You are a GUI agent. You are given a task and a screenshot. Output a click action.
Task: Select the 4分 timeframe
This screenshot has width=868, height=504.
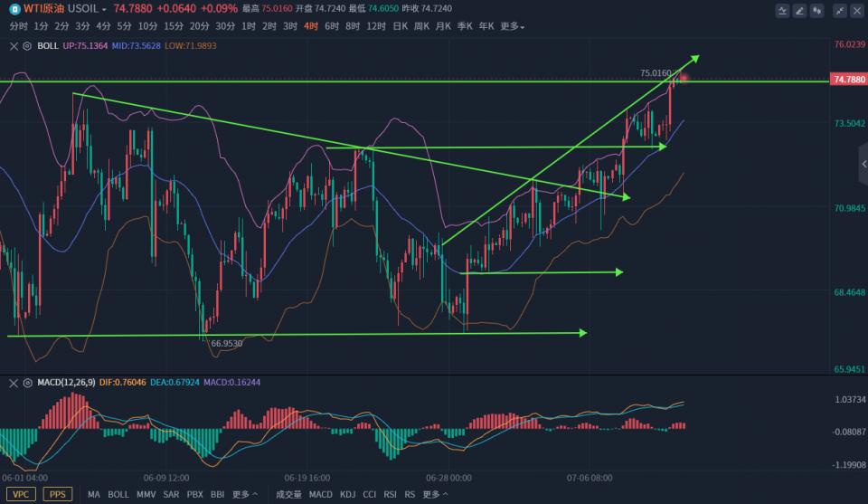103,26
